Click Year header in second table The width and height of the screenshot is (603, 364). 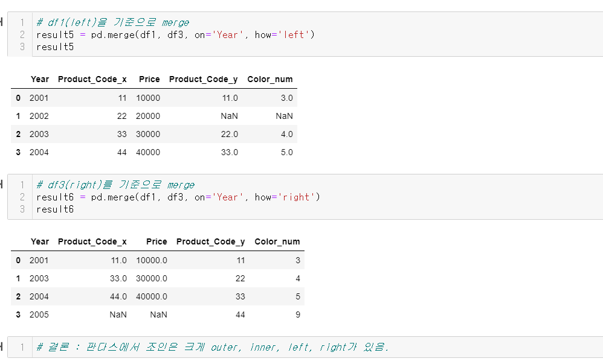pyautogui.click(x=40, y=242)
